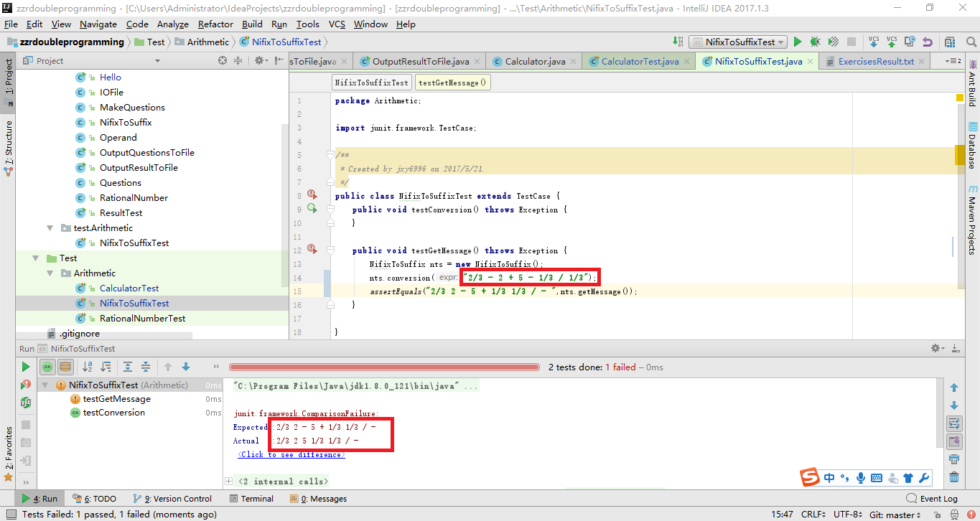Image resolution: width=980 pixels, height=521 pixels.
Task: Click to see difference link
Action: point(291,454)
